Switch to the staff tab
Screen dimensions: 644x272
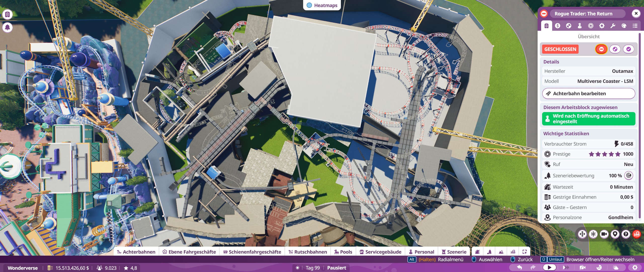point(580,26)
